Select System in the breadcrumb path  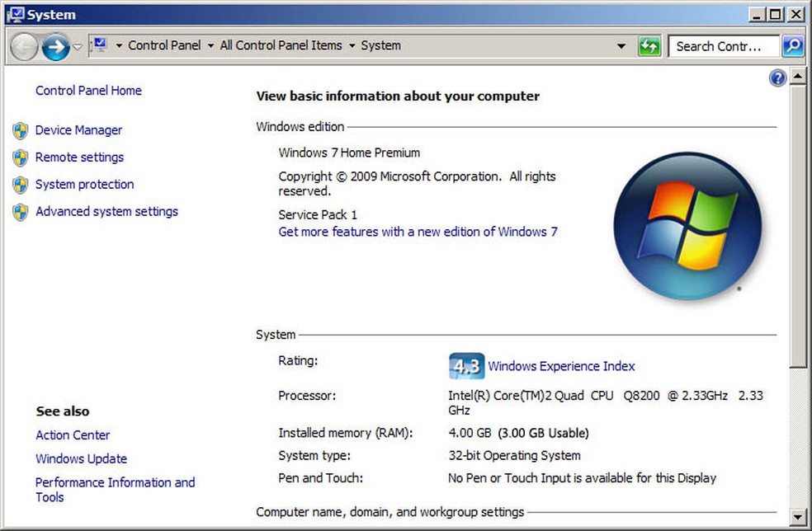(x=380, y=45)
